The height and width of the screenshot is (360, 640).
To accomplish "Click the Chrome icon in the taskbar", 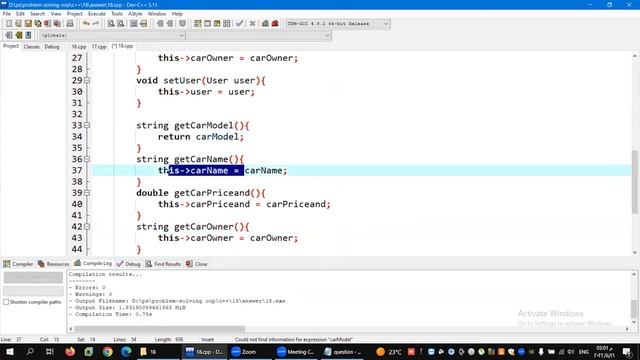I will point(107,351).
